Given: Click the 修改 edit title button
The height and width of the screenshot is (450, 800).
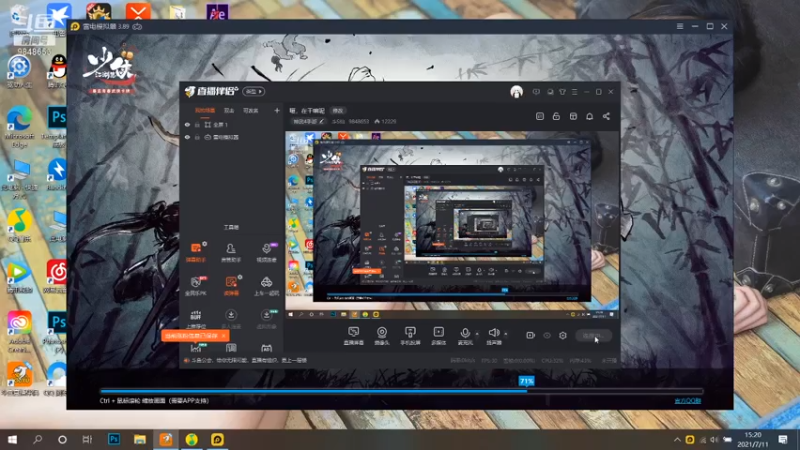Looking at the screenshot, I should click(x=338, y=110).
